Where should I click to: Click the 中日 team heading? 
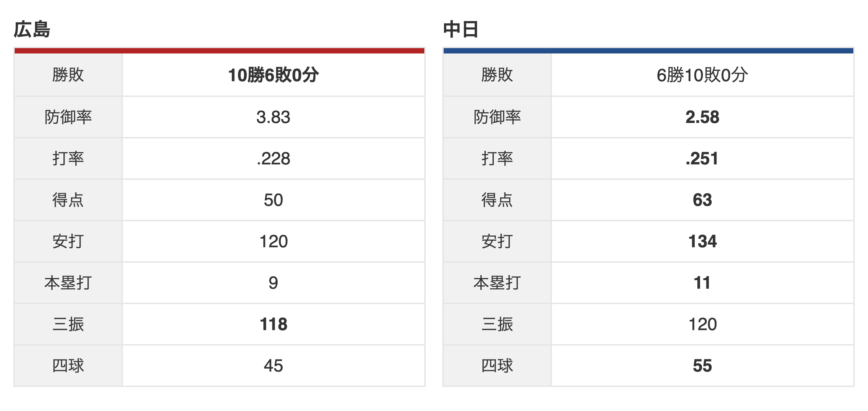pos(461,29)
